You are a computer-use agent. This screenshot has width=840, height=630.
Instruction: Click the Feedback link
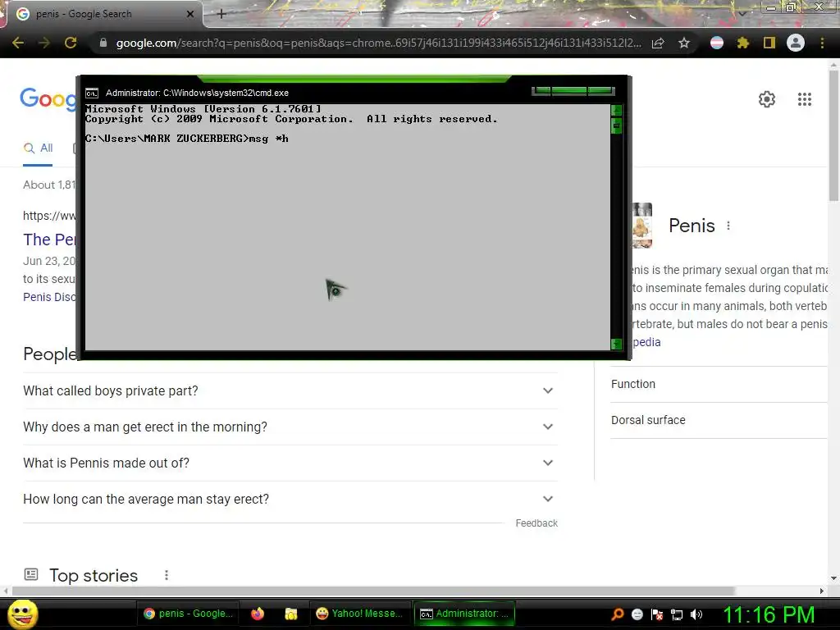tap(536, 523)
